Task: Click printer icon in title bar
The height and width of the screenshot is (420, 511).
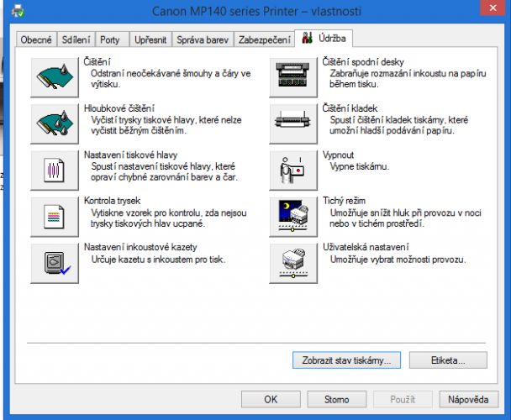Action: (x=18, y=11)
